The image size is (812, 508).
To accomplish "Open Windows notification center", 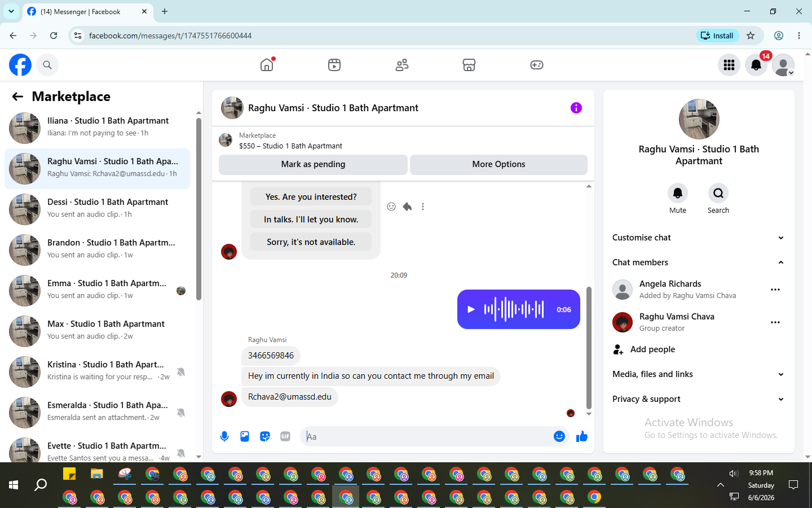I will [x=793, y=485].
